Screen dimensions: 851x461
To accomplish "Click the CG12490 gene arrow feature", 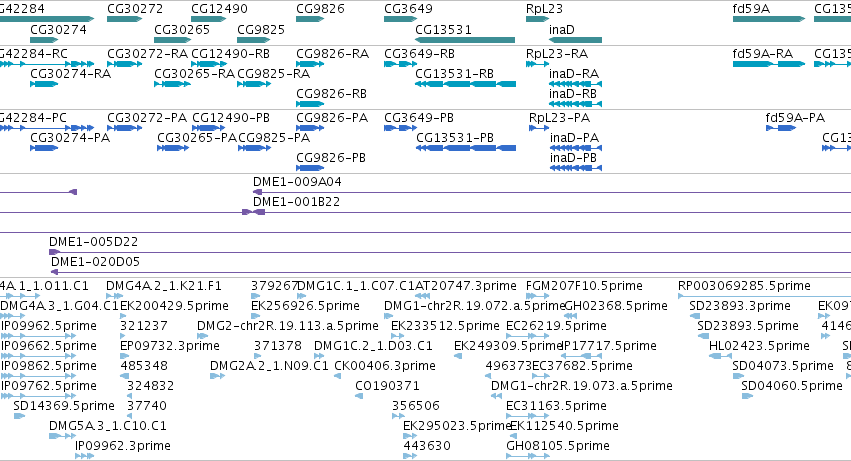I will [208, 19].
